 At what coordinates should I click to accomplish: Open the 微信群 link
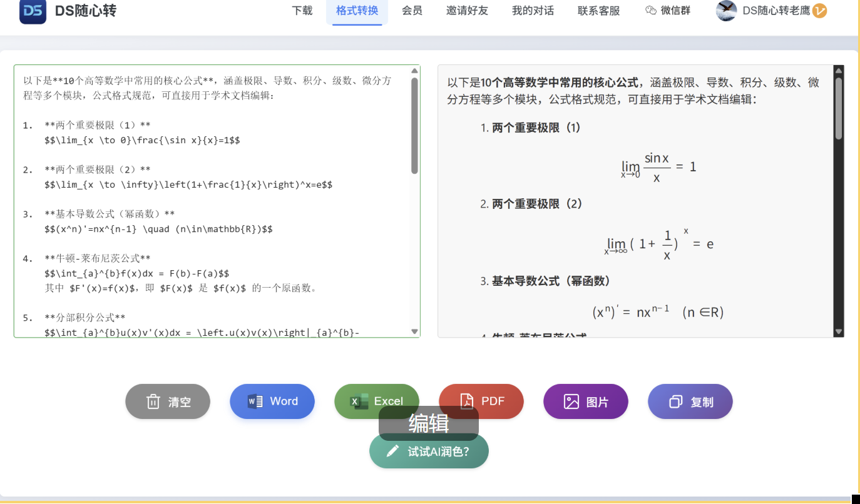point(668,11)
